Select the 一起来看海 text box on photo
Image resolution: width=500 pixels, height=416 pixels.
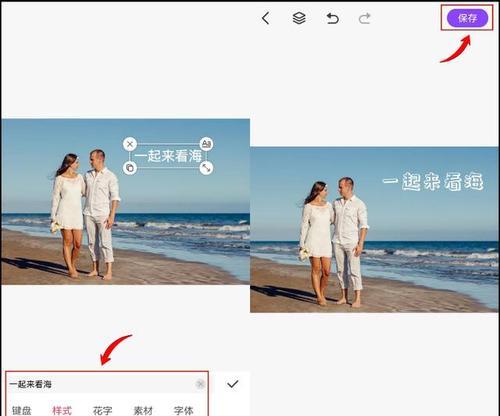(x=168, y=156)
